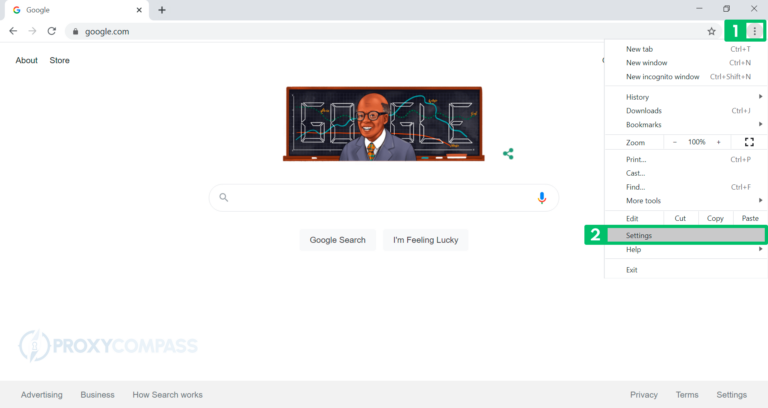Screen dimensions: 768x408
Task: Increase zoom with the plus button
Action: [x=719, y=142]
